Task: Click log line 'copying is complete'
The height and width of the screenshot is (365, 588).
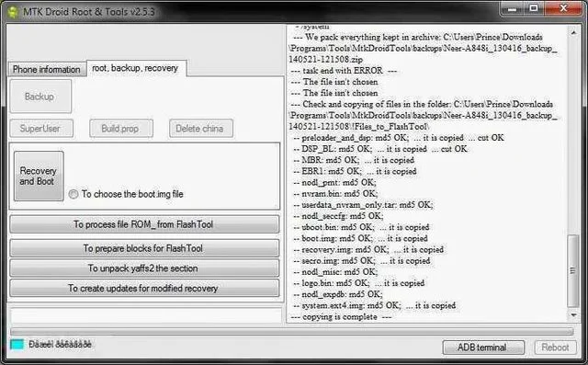Action: tap(341, 317)
